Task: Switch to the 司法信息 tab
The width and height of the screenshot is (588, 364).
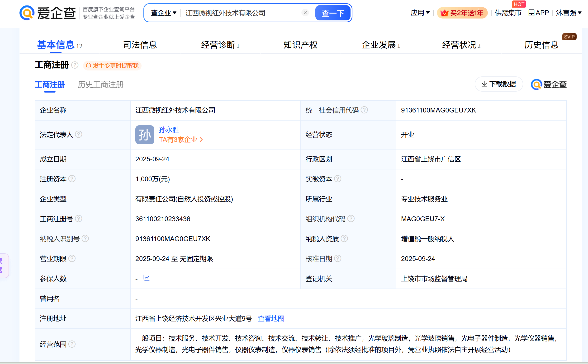Action: click(140, 45)
